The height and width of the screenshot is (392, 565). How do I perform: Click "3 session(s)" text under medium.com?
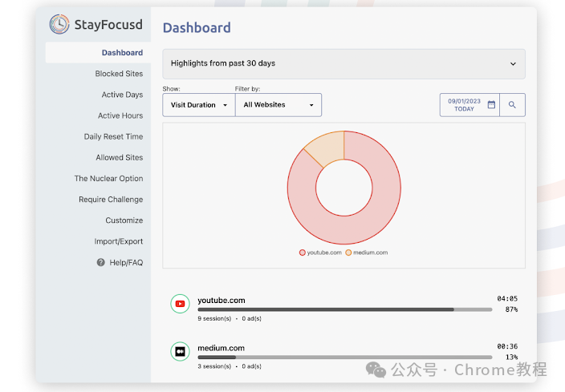click(214, 366)
